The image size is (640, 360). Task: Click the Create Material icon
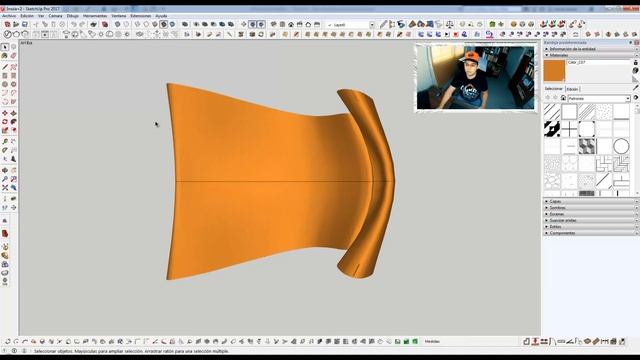(636, 71)
